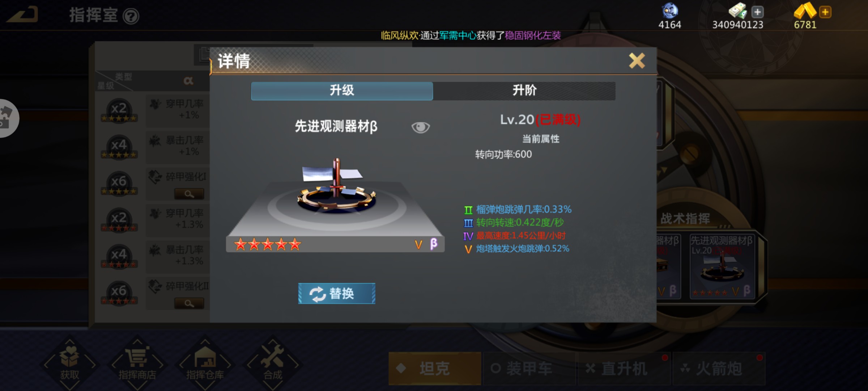Select the 坦克 vehicle tab
This screenshot has width=868, height=391.
pyautogui.click(x=435, y=368)
